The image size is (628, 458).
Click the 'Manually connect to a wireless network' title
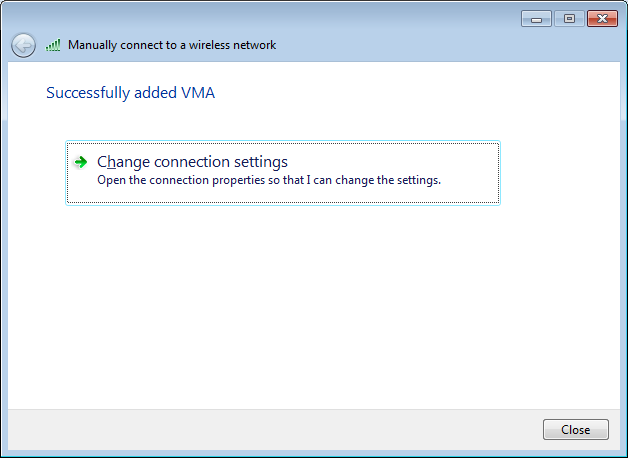tap(172, 45)
